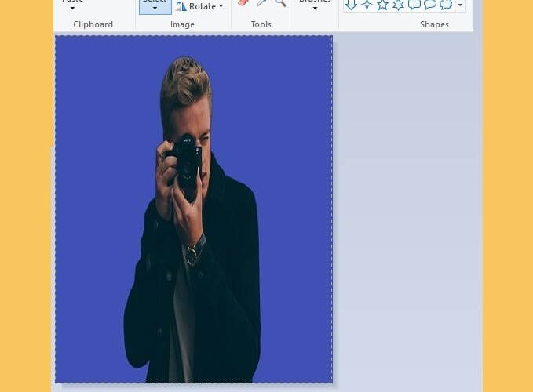Choose the oval callout shape

430,5
